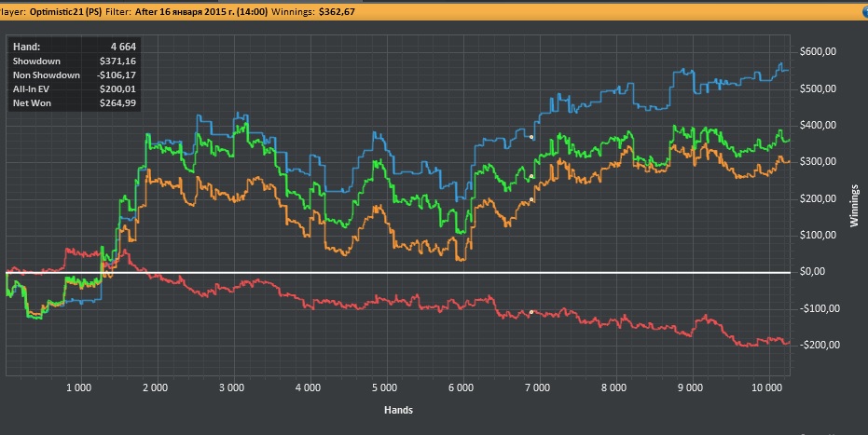Click the 10 000 hands axis label
The image size is (868, 435).
[x=766, y=388]
